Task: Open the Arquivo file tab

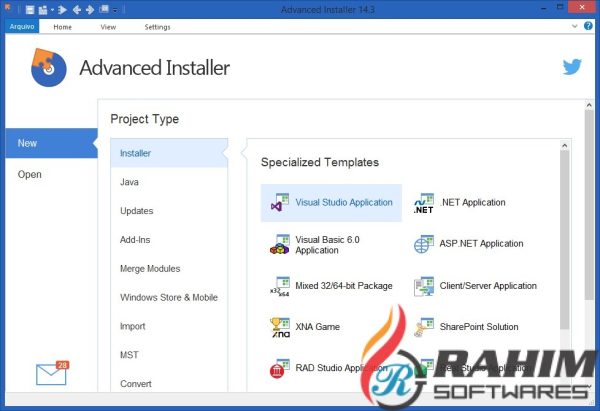Action: coord(22,26)
